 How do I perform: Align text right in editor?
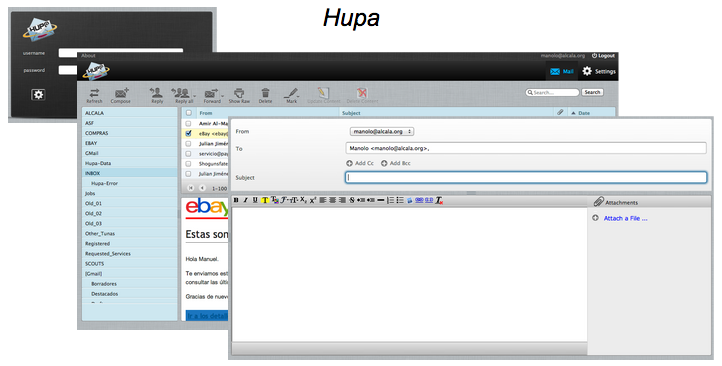point(342,200)
